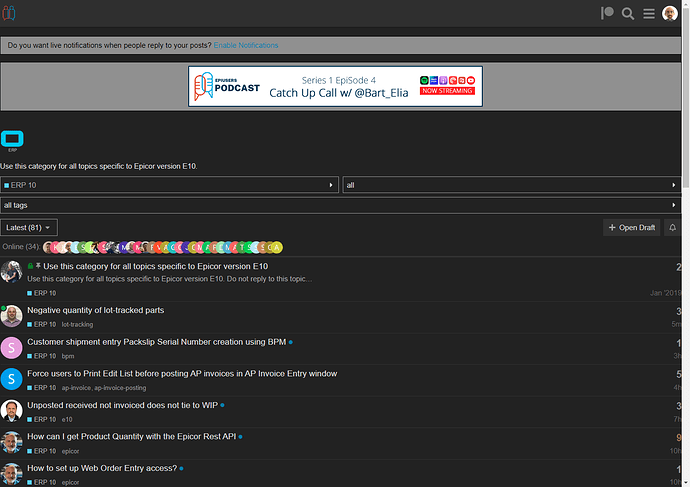Open topic 'Negative quantity of lot-tracked parts'

coord(95,310)
